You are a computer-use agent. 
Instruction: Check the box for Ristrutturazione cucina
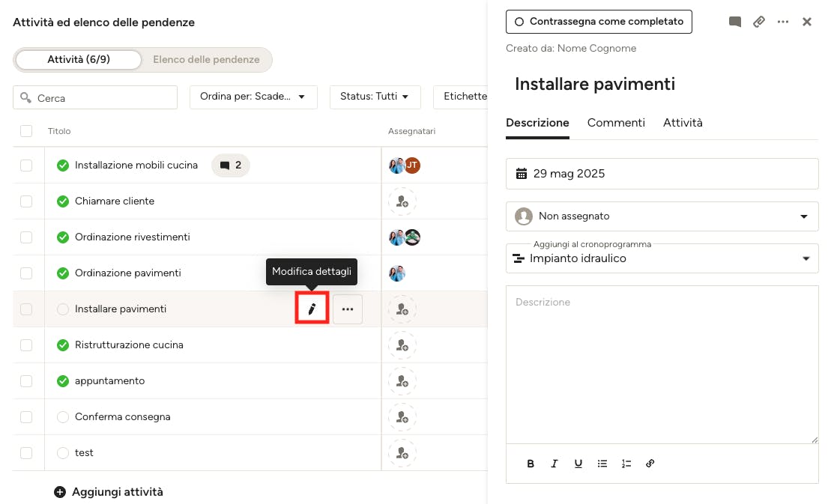(26, 345)
